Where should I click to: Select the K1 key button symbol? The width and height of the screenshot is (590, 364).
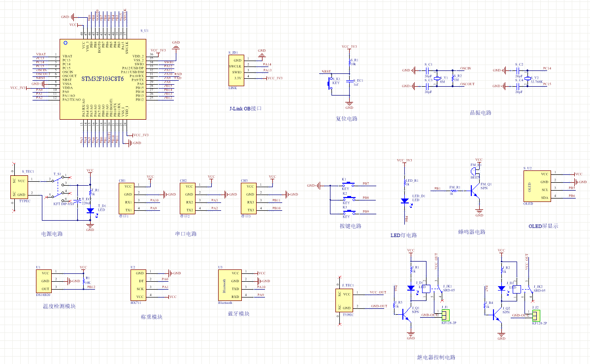(x=345, y=186)
